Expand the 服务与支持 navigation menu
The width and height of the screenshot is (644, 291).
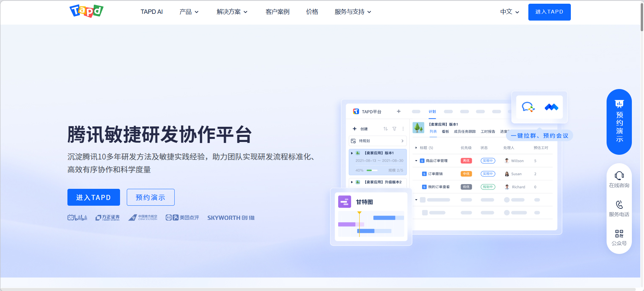coord(353,12)
